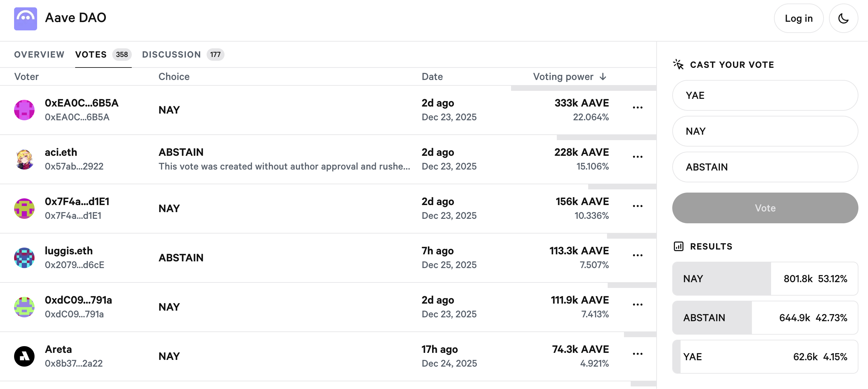This screenshot has height=389, width=868.
Task: Open more options for aci.eth vote
Action: click(x=637, y=157)
